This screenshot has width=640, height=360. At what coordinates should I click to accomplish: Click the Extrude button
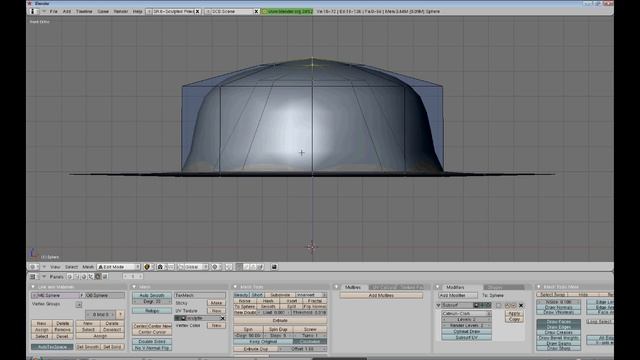280,320
